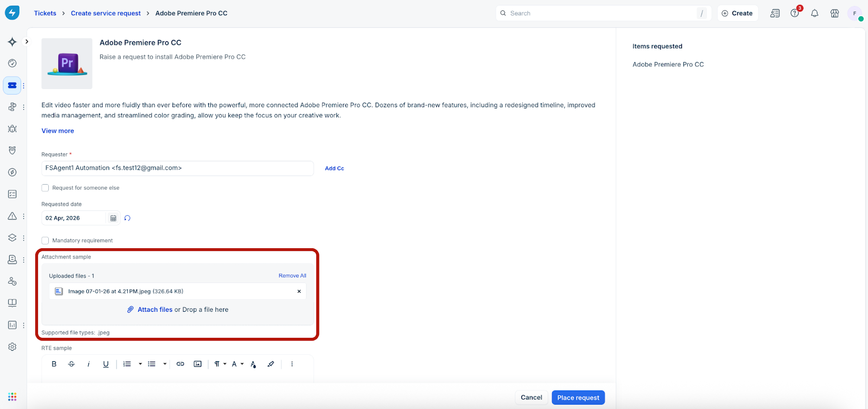Click the Create button in the header
Screen dimensions: 868x409
pos(737,13)
